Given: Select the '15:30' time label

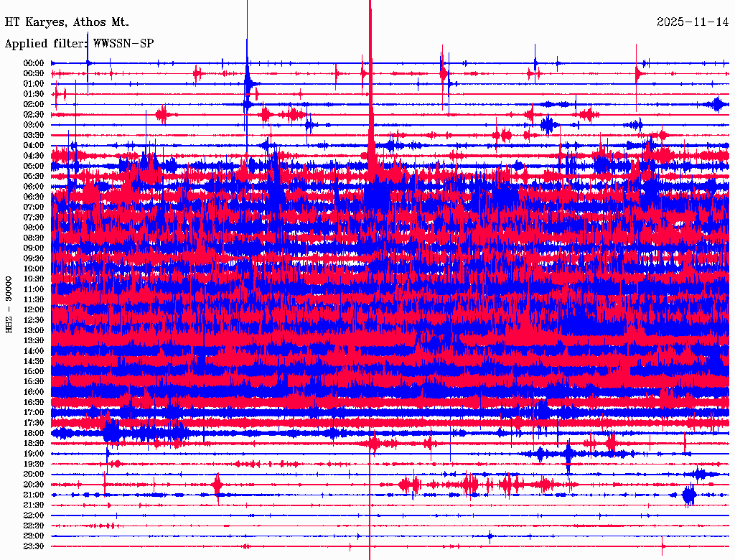Looking at the screenshot, I should click(x=34, y=382).
